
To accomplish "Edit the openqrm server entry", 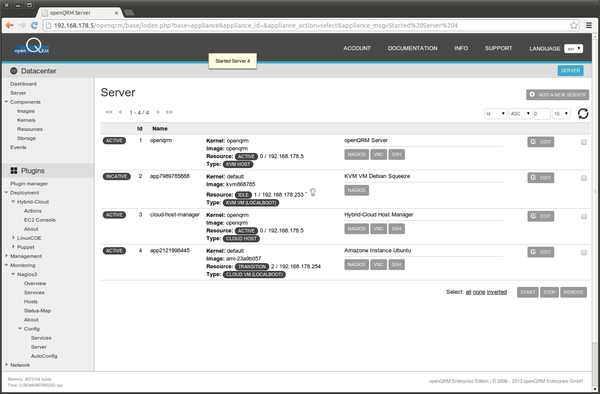I will tap(541, 142).
